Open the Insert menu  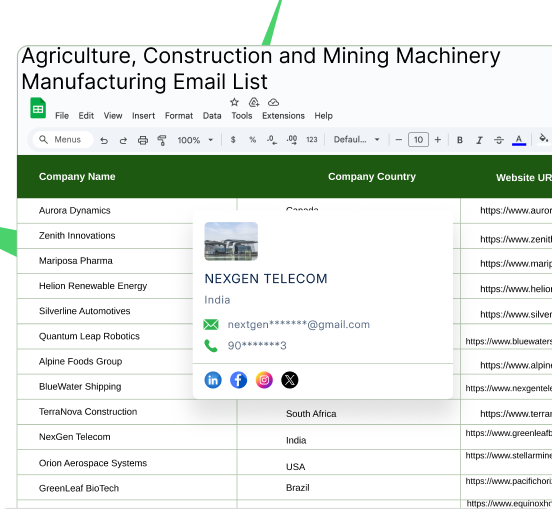coord(144,116)
